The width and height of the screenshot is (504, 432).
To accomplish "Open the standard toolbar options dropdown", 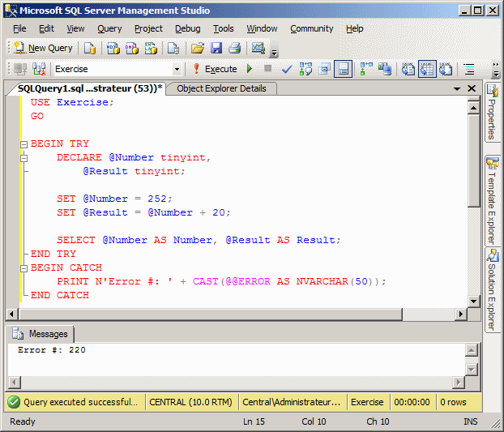I will point(274,52).
